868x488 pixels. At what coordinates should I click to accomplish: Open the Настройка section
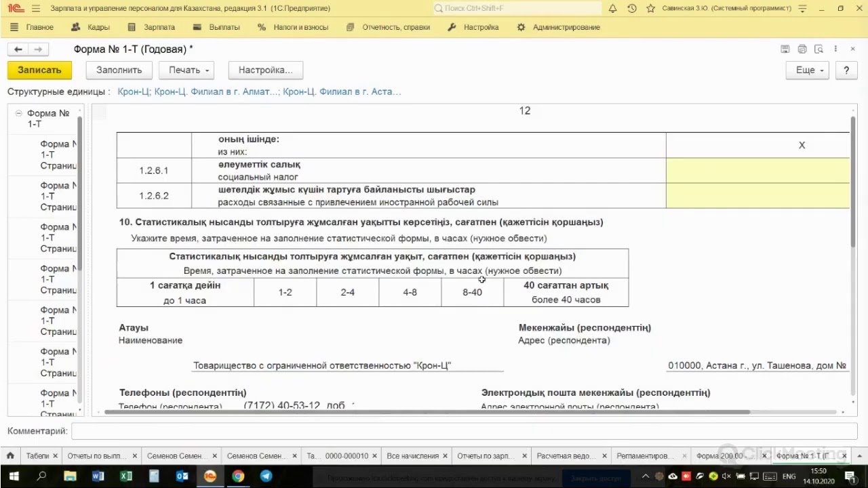(473, 27)
